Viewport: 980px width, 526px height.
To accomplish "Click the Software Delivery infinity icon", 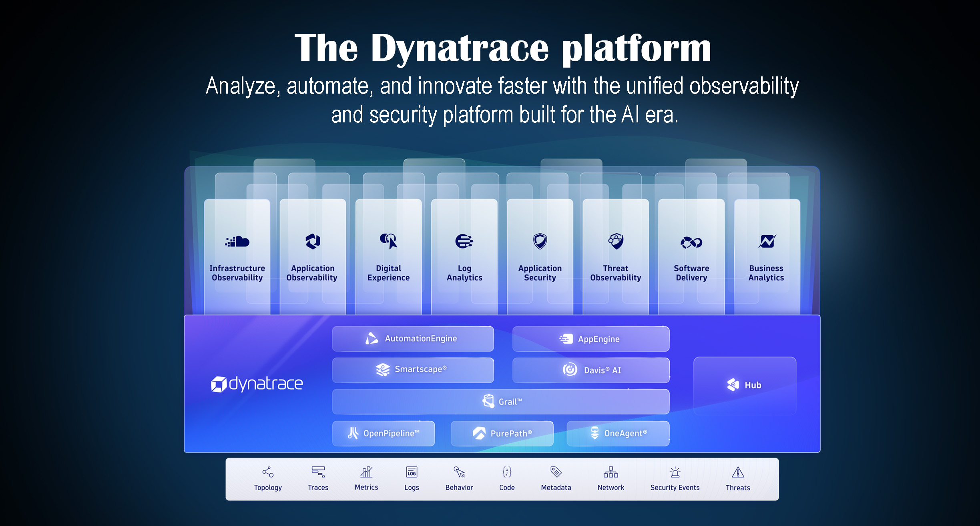I will [x=691, y=242].
